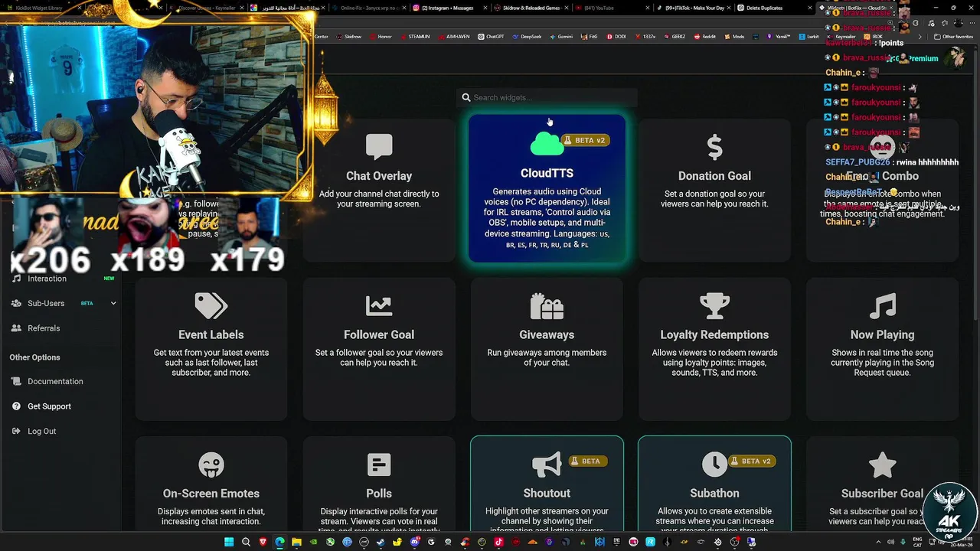This screenshot has height=551, width=980.
Task: Click the Now Playing title text
Action: (882, 334)
